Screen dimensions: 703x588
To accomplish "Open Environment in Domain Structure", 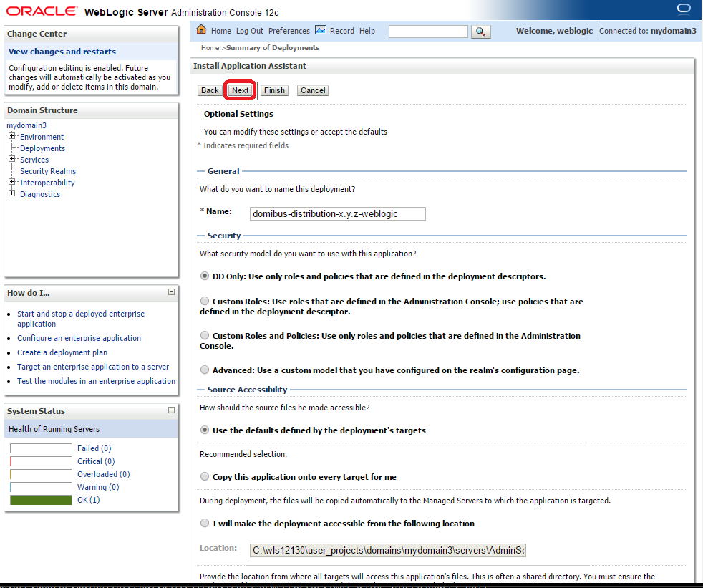I will [42, 137].
